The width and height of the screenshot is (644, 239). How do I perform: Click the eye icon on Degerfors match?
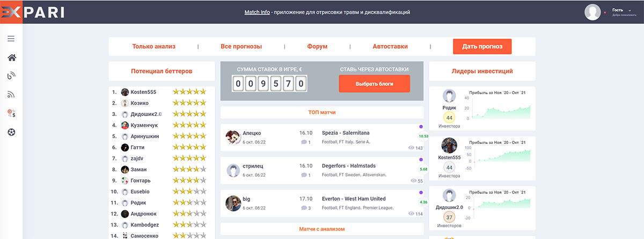pos(413,181)
